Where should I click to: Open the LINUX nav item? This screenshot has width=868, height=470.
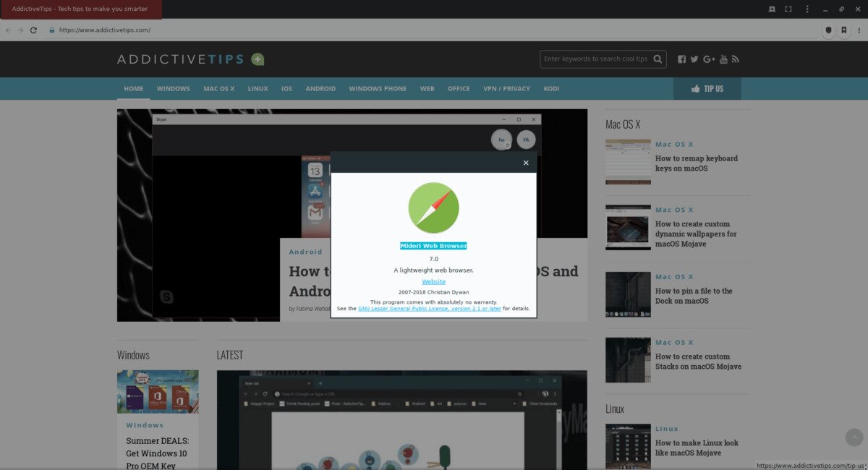click(258, 88)
